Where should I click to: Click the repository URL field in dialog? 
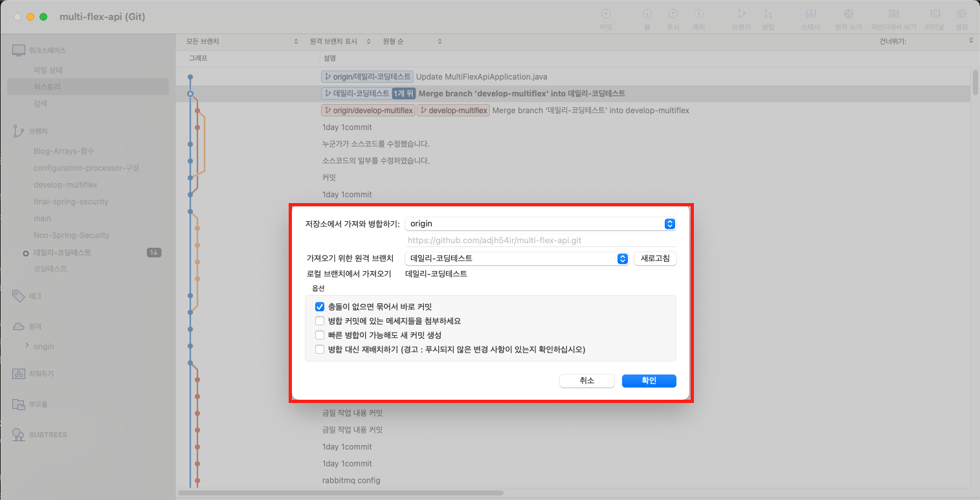[x=540, y=241]
